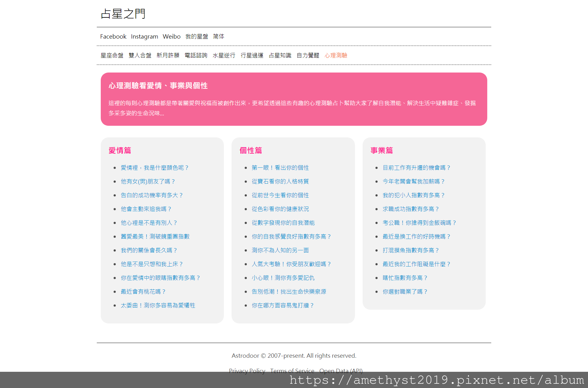The width and height of the screenshot is (588, 388).
Task: Open quiz 從色彩看你的健康狀況
Action: (x=280, y=209)
